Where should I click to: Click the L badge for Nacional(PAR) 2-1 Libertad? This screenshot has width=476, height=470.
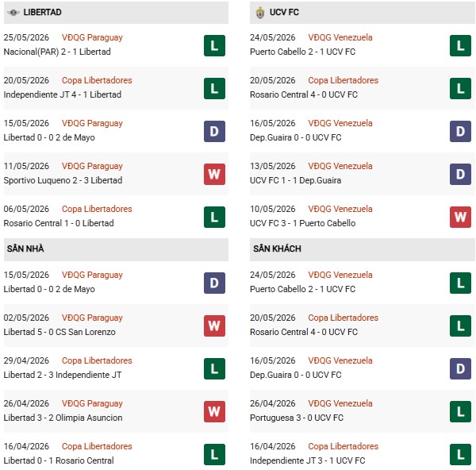click(x=214, y=45)
